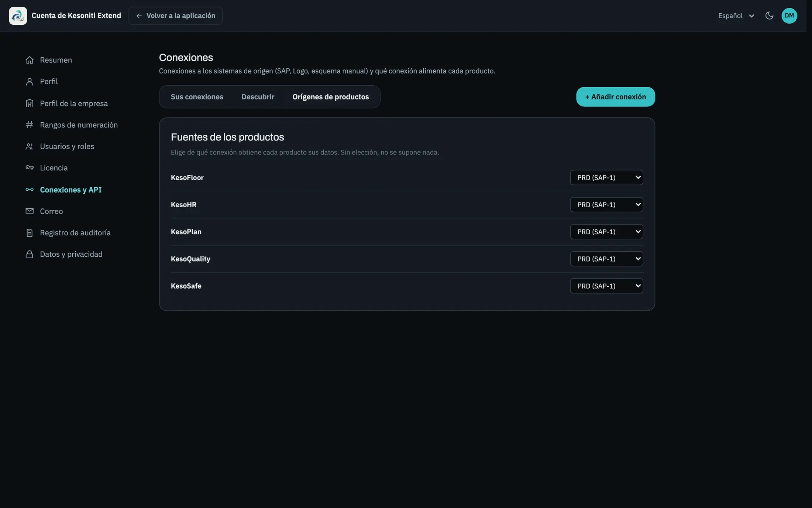Toggle dark mode with the moon icon

[769, 16]
